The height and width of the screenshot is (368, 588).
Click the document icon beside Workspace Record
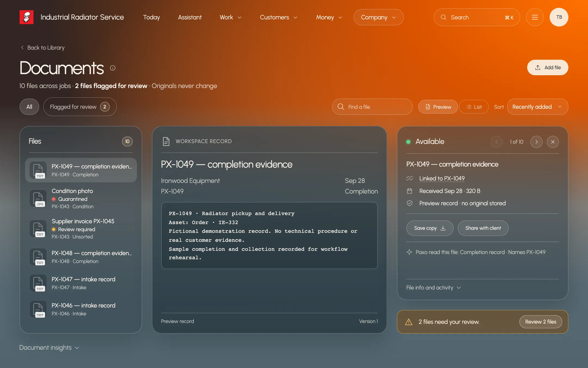click(166, 141)
